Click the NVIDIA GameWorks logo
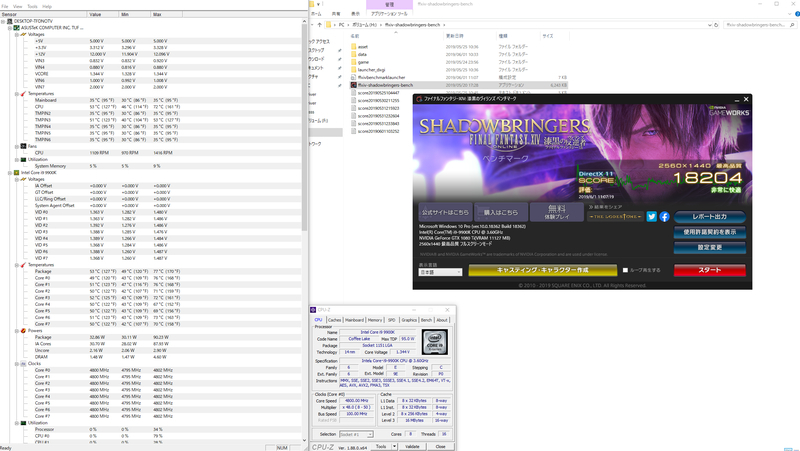Screen dimensions: 800x451 (729, 111)
